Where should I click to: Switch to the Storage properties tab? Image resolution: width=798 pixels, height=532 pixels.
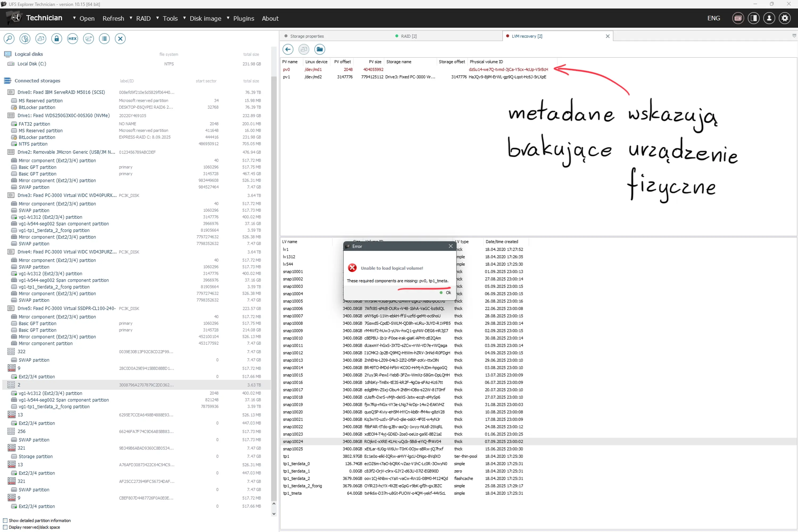306,36
